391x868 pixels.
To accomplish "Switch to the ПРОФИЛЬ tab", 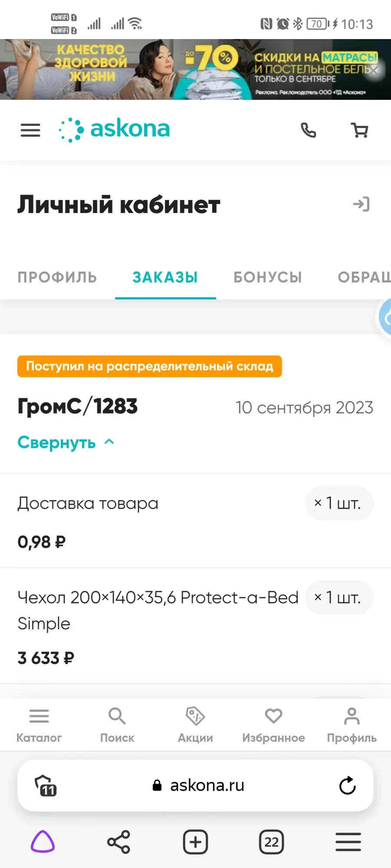I will pos(57,277).
